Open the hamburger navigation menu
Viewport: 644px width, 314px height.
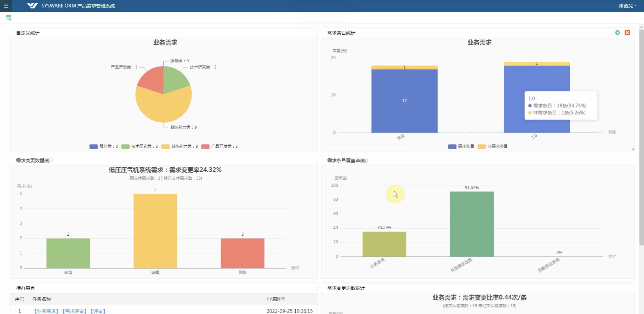point(6,6)
